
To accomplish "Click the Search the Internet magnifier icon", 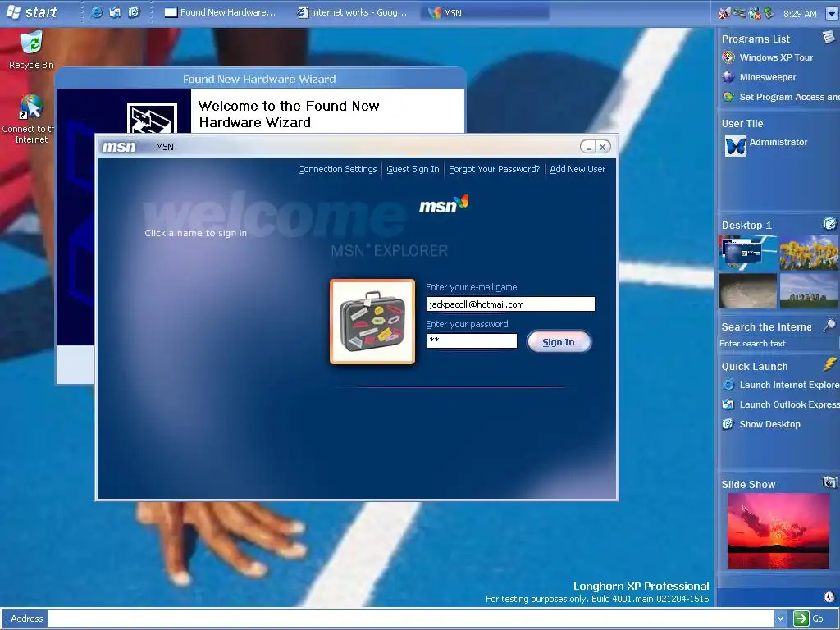I will pyautogui.click(x=829, y=325).
